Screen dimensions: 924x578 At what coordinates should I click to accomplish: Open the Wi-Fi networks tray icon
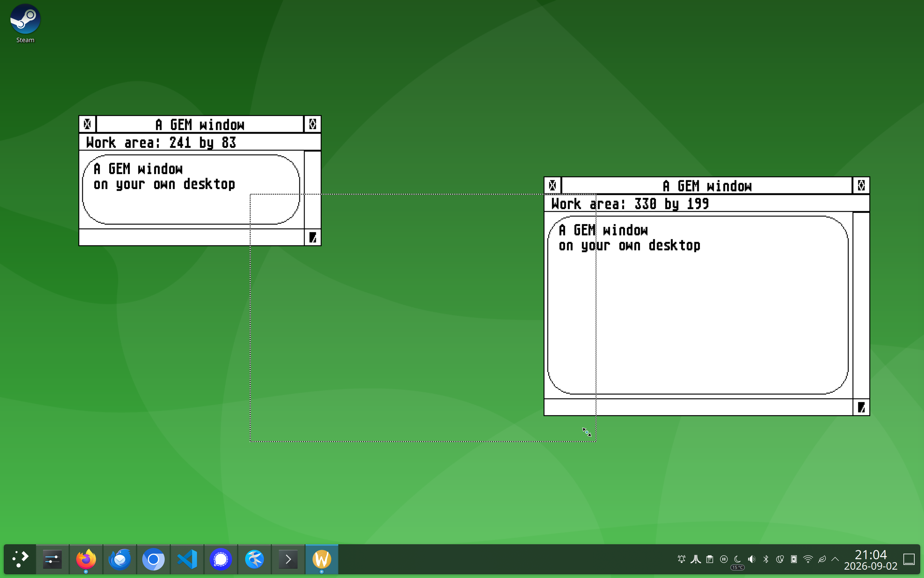808,559
